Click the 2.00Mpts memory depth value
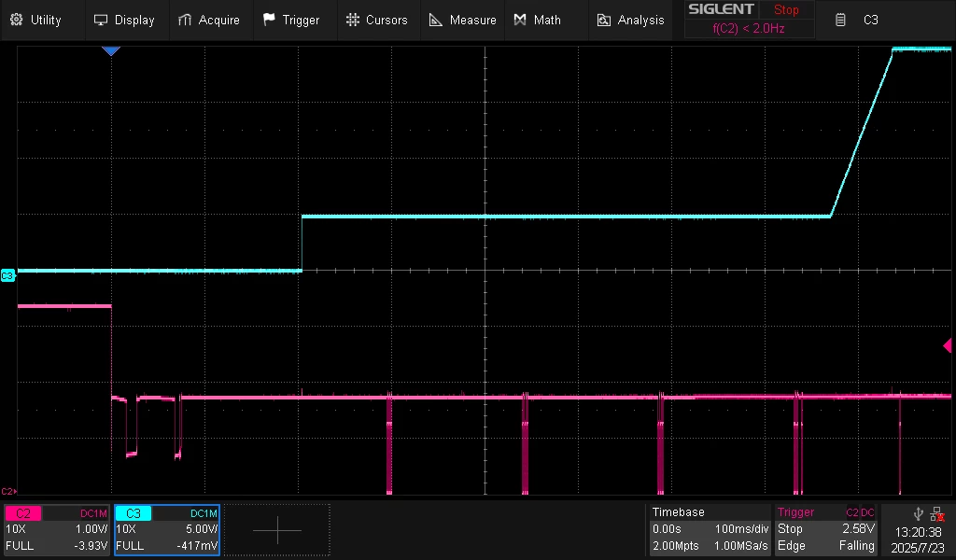 pyautogui.click(x=676, y=545)
